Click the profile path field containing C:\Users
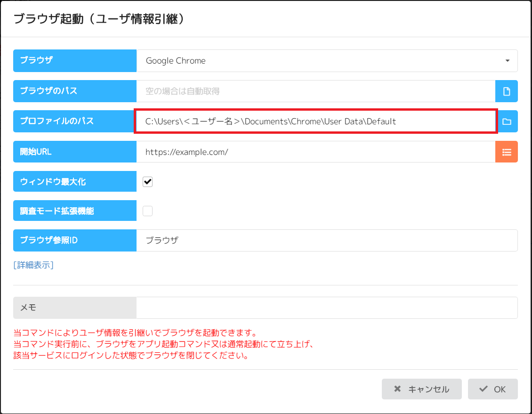The height and width of the screenshot is (414, 532). [x=315, y=122]
